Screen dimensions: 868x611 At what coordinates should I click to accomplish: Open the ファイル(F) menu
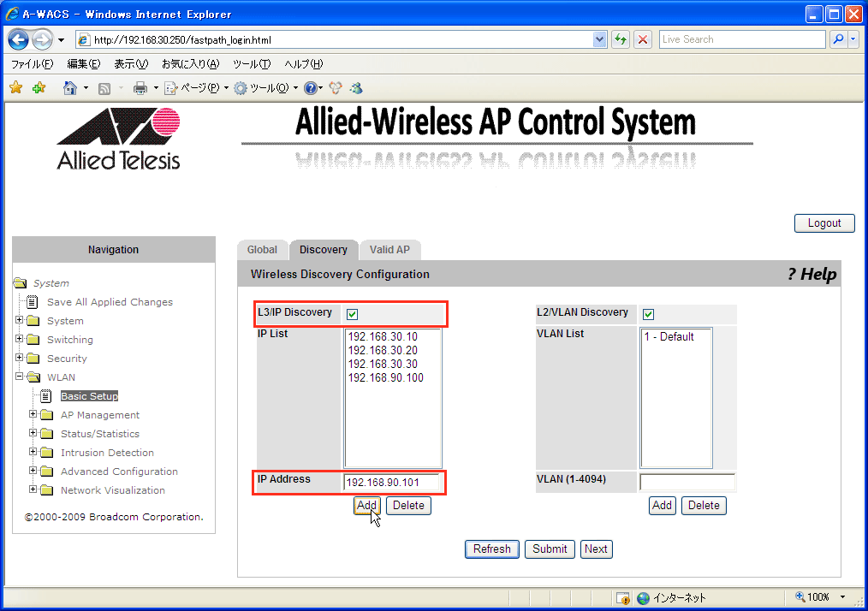pos(33,64)
